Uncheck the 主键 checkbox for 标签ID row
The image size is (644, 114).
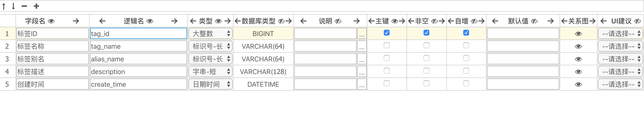pos(386,33)
